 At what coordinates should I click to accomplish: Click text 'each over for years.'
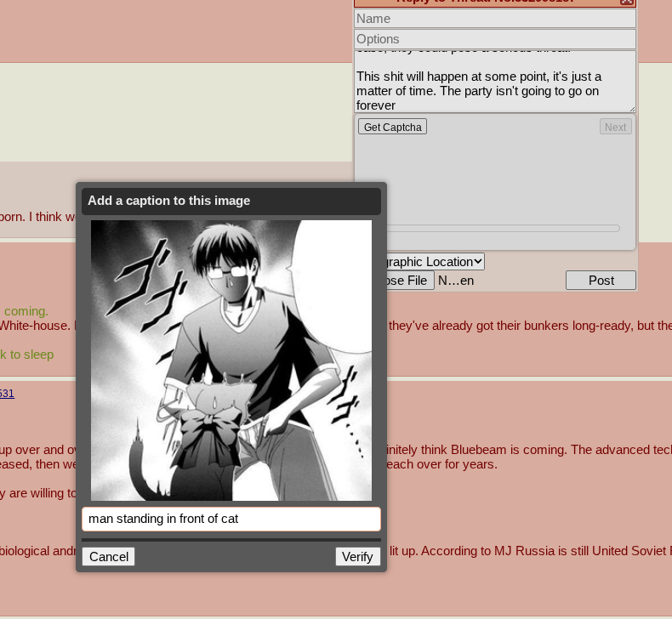[441, 464]
